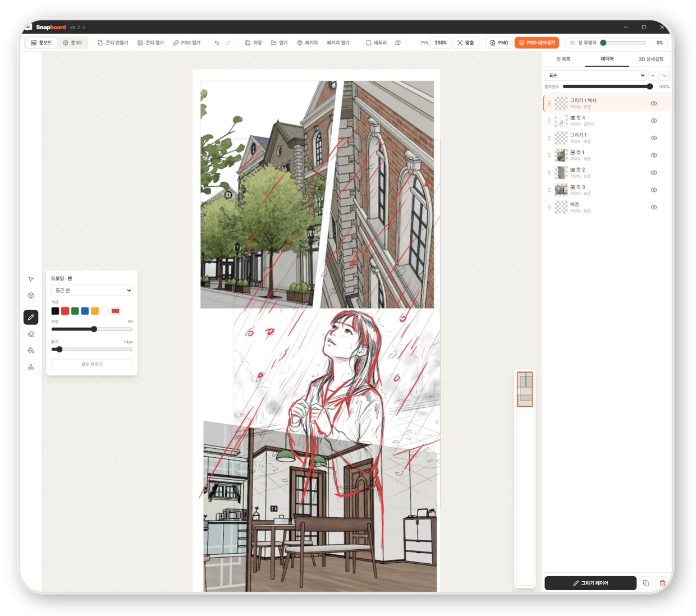The width and height of the screenshot is (696, 616).
Task: Click the page thumbnail in the navigator
Action: tap(525, 389)
